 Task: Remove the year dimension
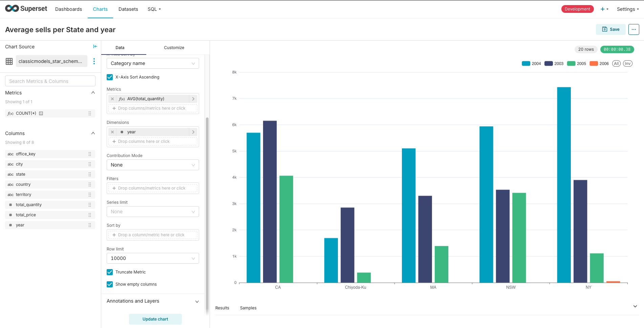[x=112, y=132]
